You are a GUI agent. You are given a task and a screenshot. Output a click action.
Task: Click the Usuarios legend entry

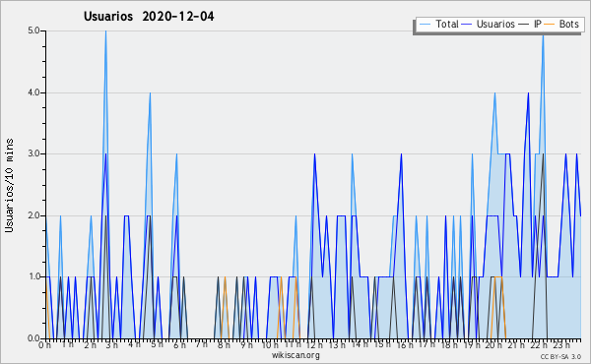pyautogui.click(x=489, y=25)
